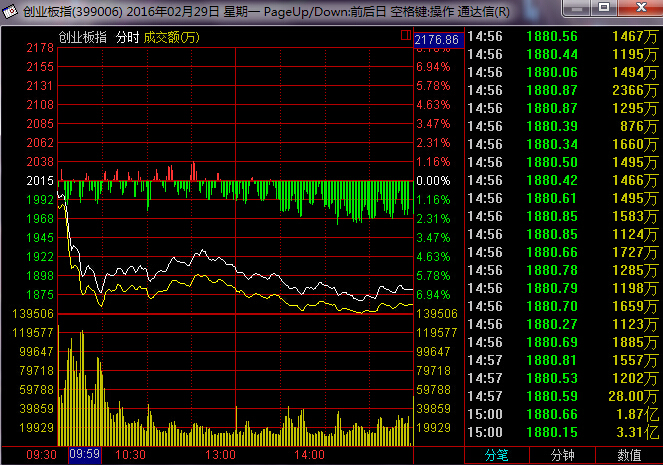Click the 分时 chart label

[127, 37]
